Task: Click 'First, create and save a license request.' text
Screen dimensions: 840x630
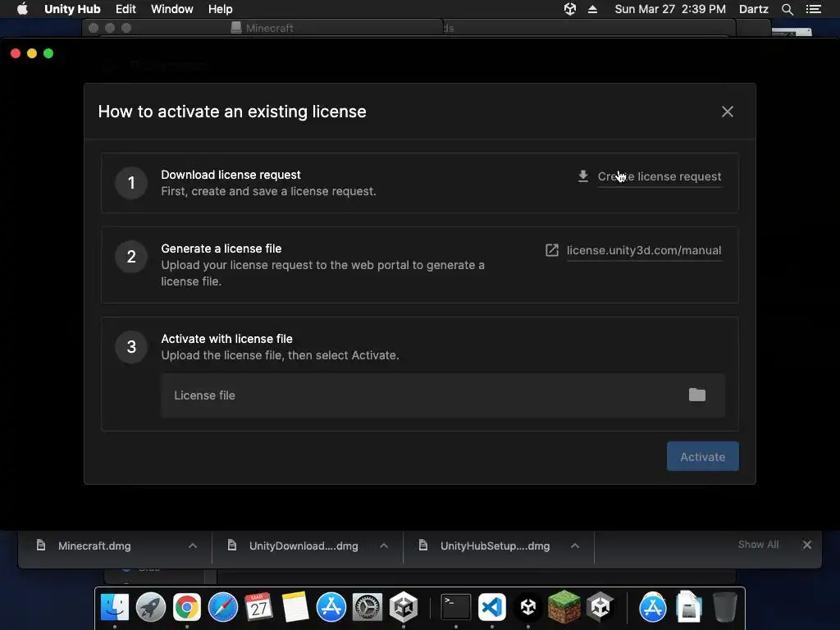Action: pyautogui.click(x=268, y=191)
